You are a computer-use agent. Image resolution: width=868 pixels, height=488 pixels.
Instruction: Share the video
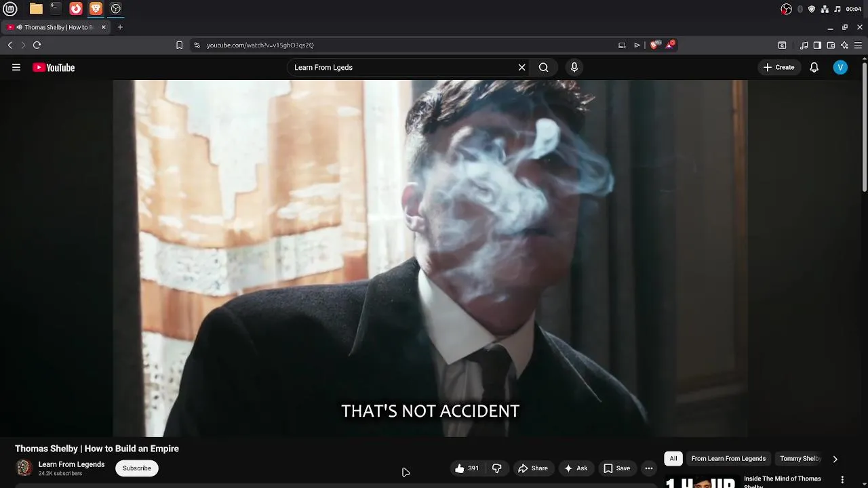(x=533, y=468)
